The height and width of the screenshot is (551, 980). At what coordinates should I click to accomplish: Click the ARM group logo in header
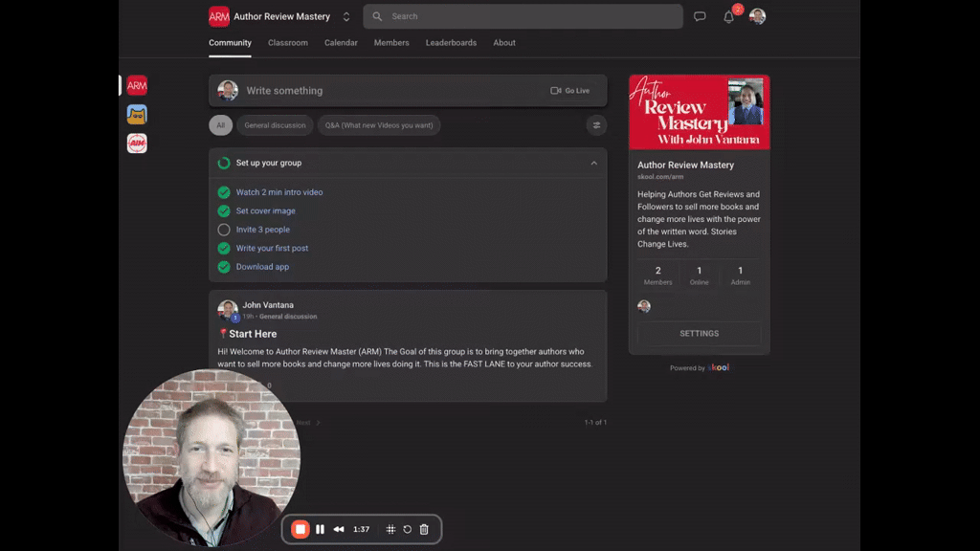[219, 16]
